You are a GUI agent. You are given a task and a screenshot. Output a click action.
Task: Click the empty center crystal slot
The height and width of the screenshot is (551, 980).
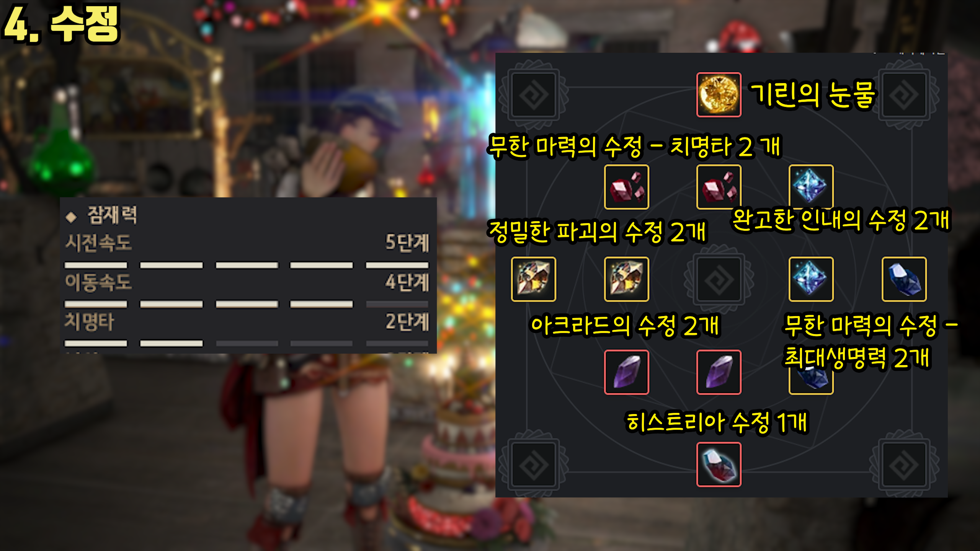pyautogui.click(x=719, y=279)
